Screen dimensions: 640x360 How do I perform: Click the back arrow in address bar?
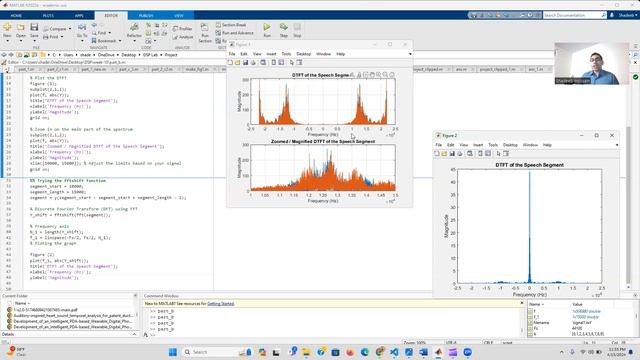(4, 55)
